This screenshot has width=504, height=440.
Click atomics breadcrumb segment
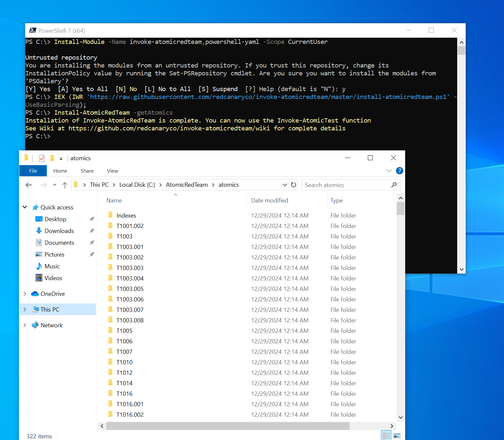tap(229, 185)
